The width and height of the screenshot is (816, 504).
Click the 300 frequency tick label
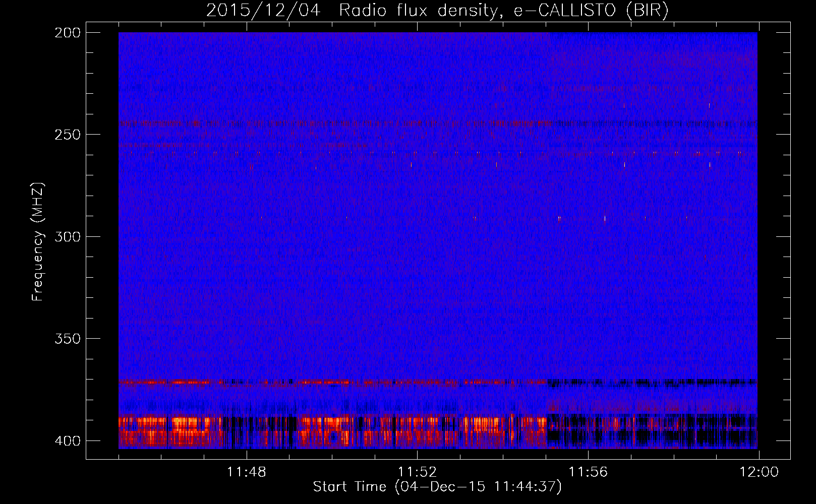tap(67, 236)
